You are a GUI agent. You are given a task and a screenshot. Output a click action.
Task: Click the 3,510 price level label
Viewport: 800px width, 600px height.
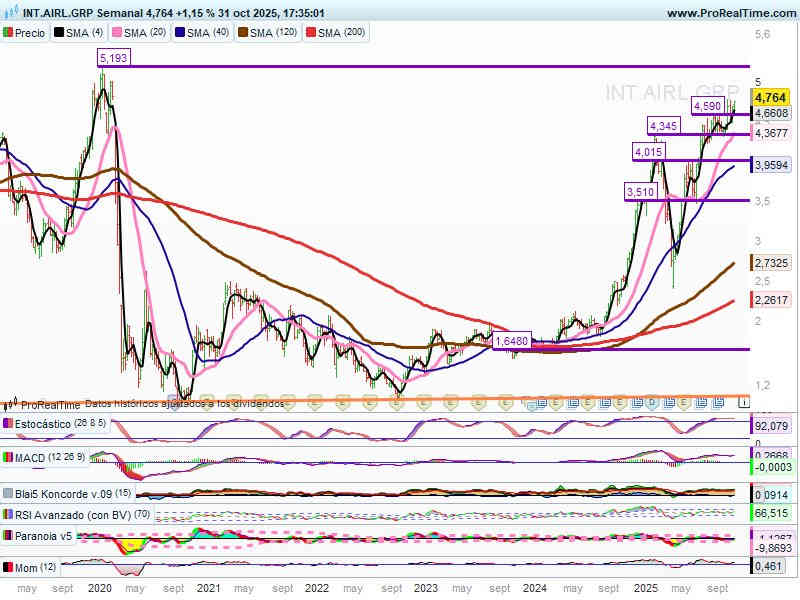click(640, 191)
